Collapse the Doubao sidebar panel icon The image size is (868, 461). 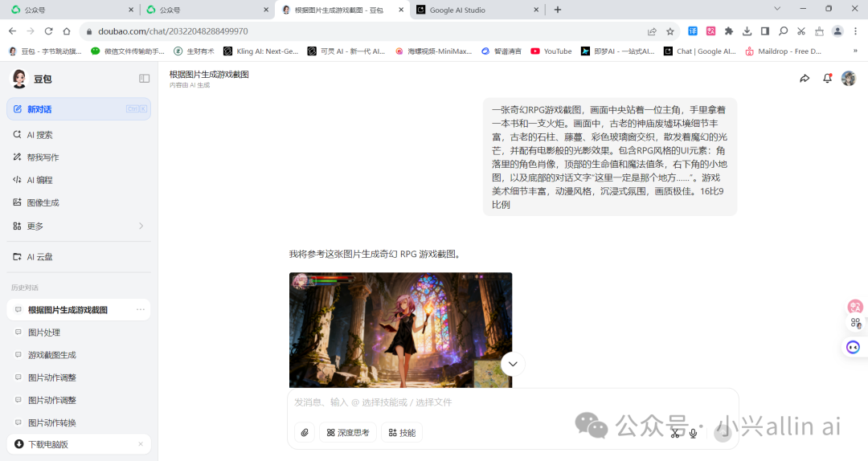coord(144,79)
